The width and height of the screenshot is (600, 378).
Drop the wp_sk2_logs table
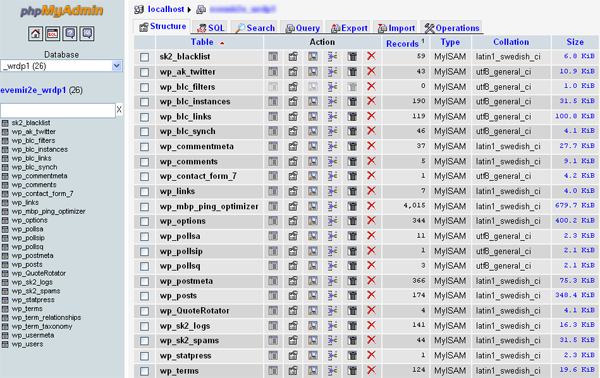point(371,326)
